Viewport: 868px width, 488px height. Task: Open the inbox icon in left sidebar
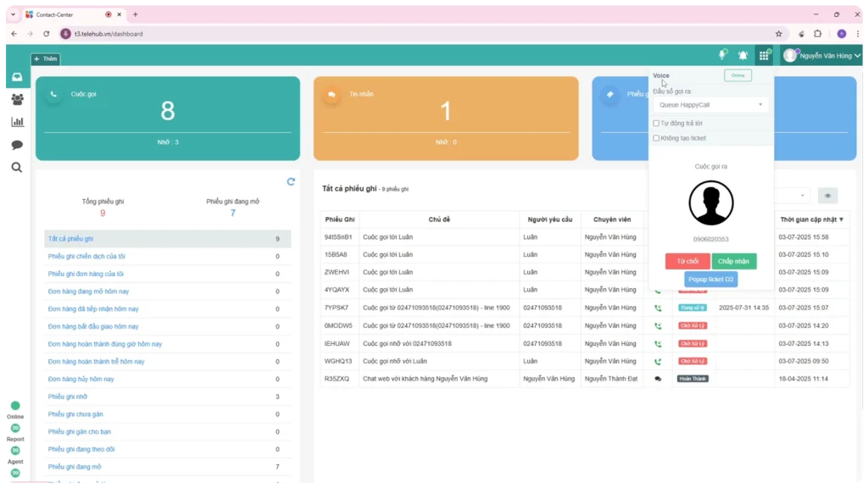tap(17, 77)
